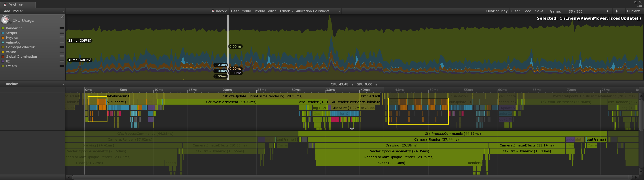Click the red Record icon
This screenshot has width=644, height=180.
(x=213, y=11)
